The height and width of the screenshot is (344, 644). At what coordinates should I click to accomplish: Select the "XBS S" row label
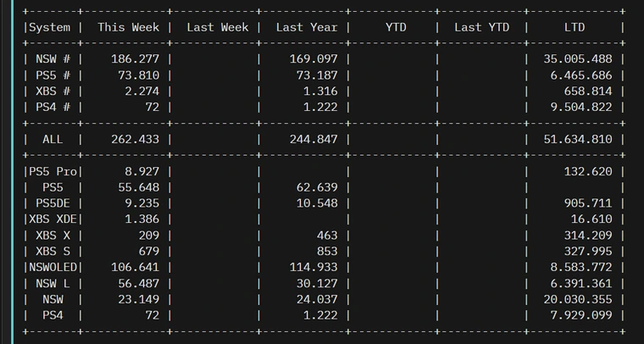click(53, 252)
